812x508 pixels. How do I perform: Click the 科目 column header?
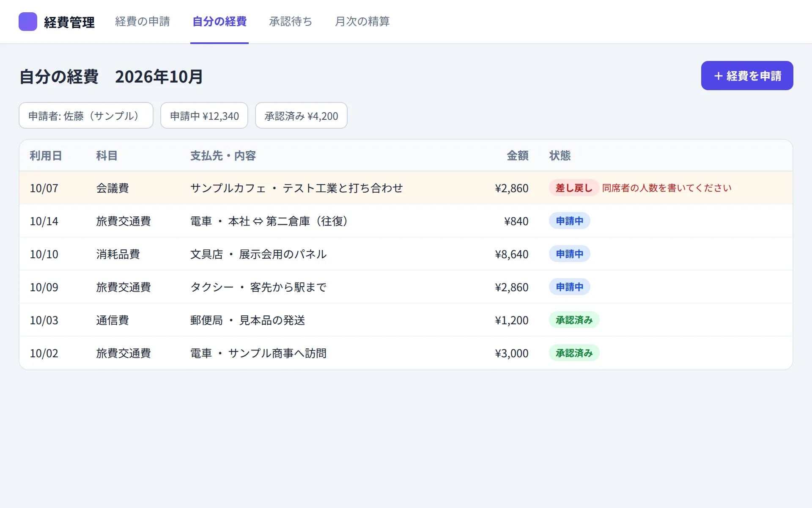(x=107, y=156)
